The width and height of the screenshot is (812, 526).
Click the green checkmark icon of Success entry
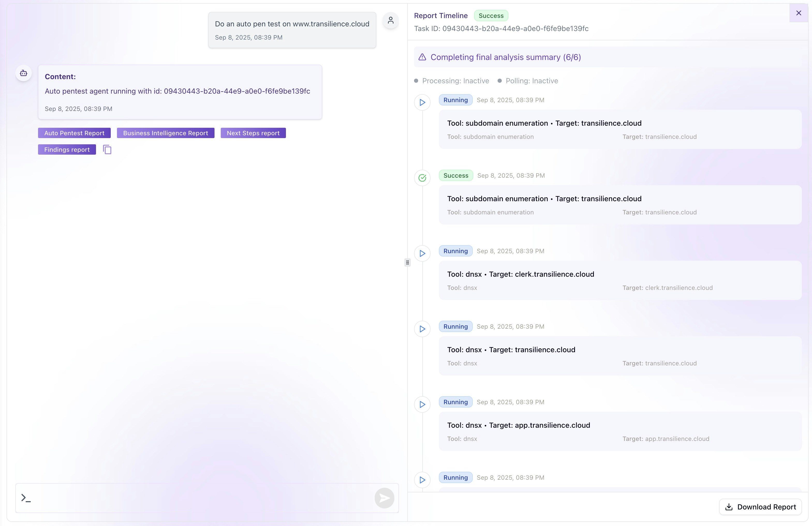click(x=422, y=178)
